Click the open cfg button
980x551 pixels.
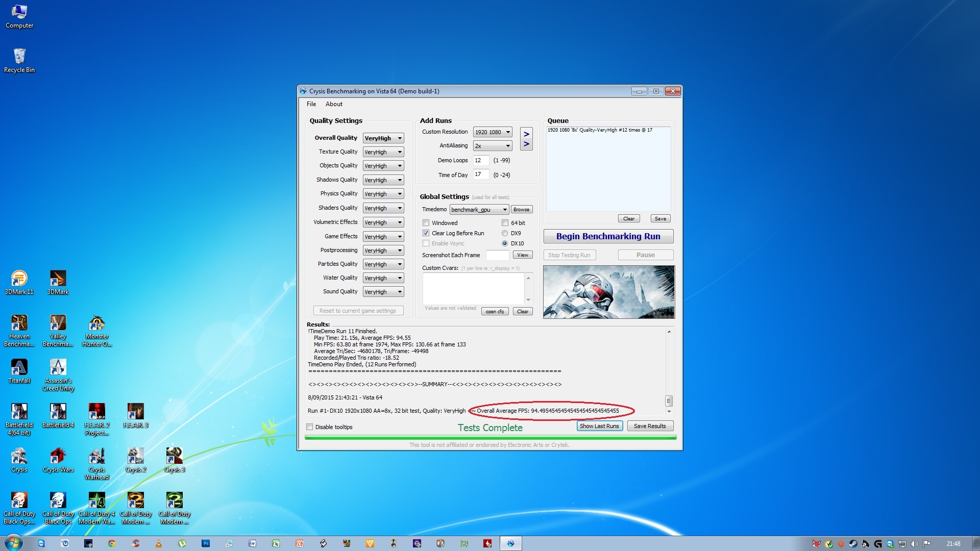pos(495,312)
